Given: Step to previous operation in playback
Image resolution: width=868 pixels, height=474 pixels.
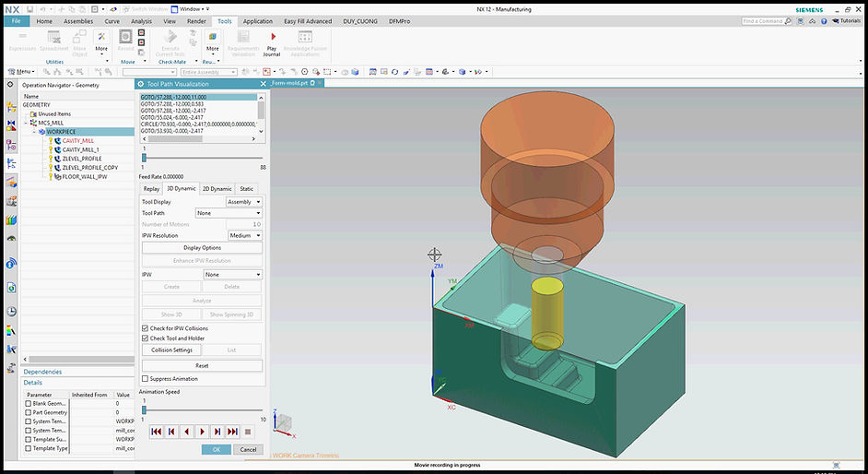Looking at the screenshot, I should (x=171, y=432).
